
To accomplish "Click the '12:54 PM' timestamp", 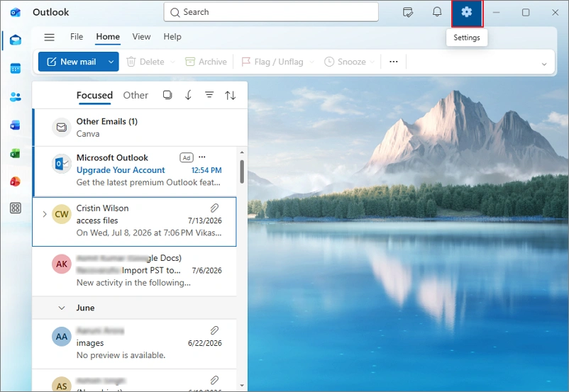I will pos(206,170).
